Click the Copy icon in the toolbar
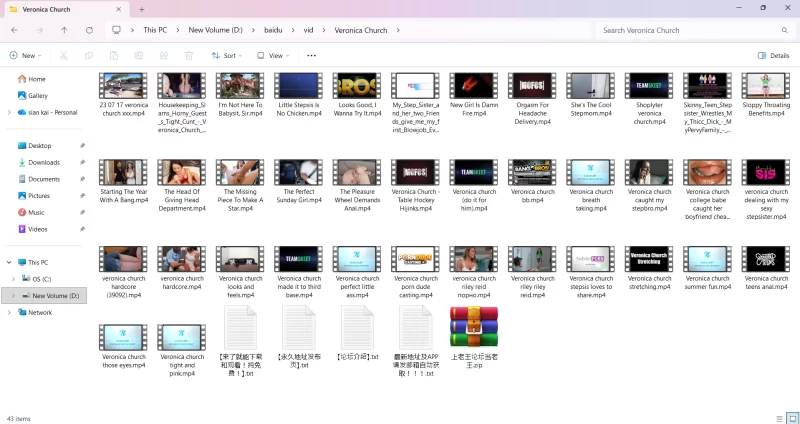The image size is (800, 424). pyautogui.click(x=89, y=56)
